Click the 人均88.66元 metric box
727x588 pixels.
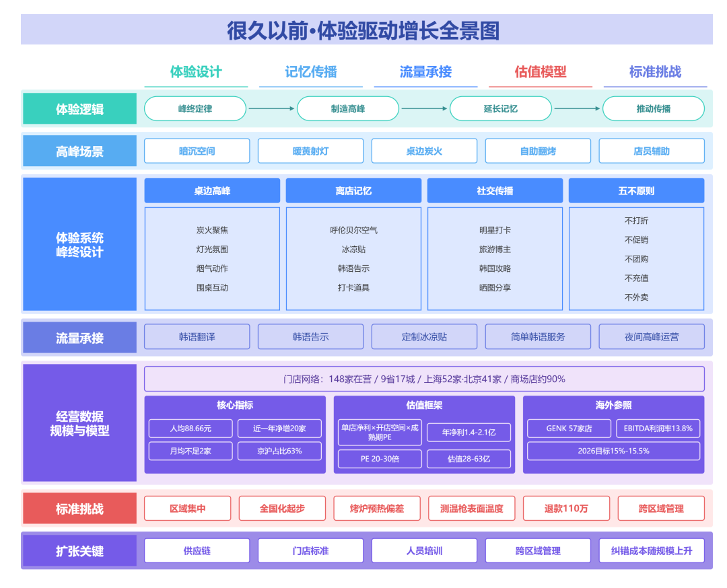(191, 429)
